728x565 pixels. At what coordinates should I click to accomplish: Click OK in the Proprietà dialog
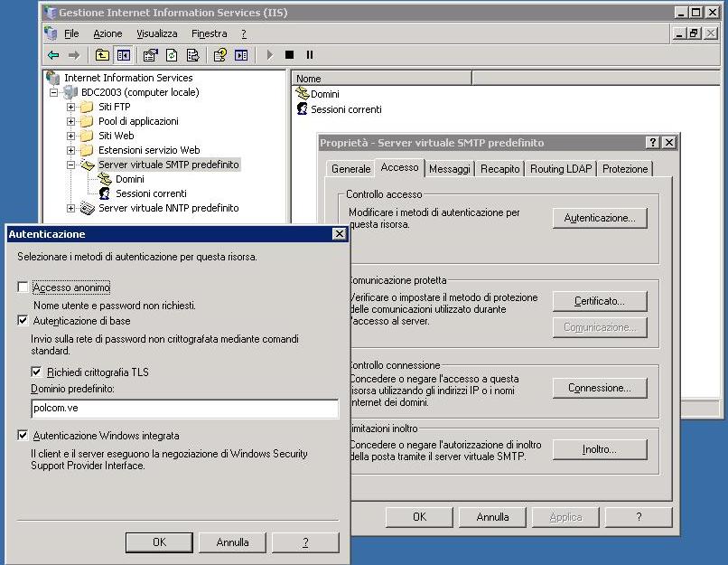click(x=419, y=517)
